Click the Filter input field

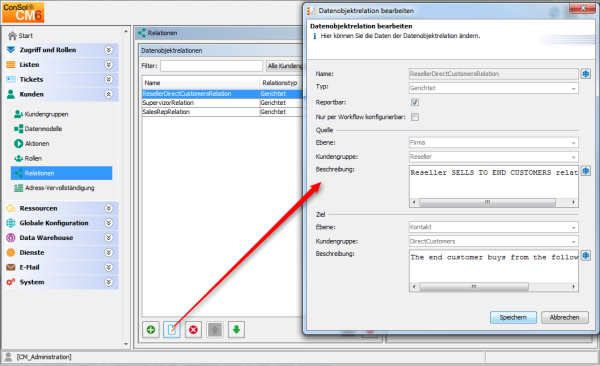211,66
